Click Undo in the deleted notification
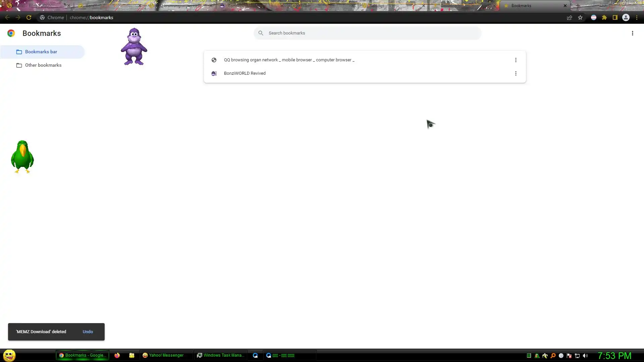This screenshot has width=644, height=362. [88, 332]
